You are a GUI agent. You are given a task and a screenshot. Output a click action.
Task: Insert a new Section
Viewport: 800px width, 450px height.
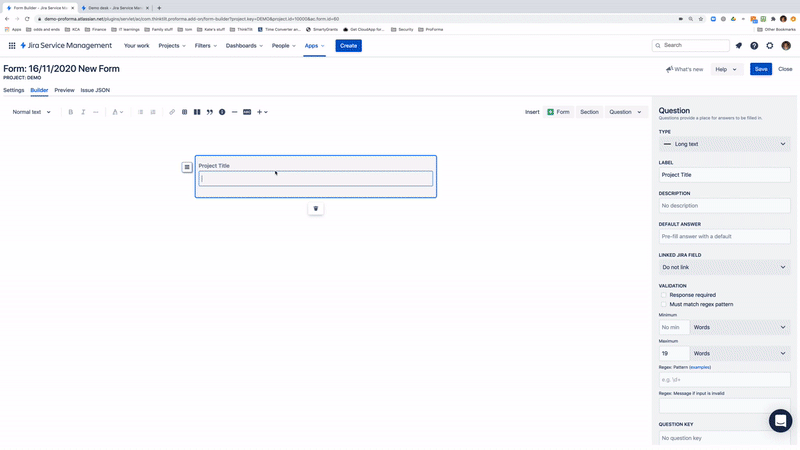589,112
